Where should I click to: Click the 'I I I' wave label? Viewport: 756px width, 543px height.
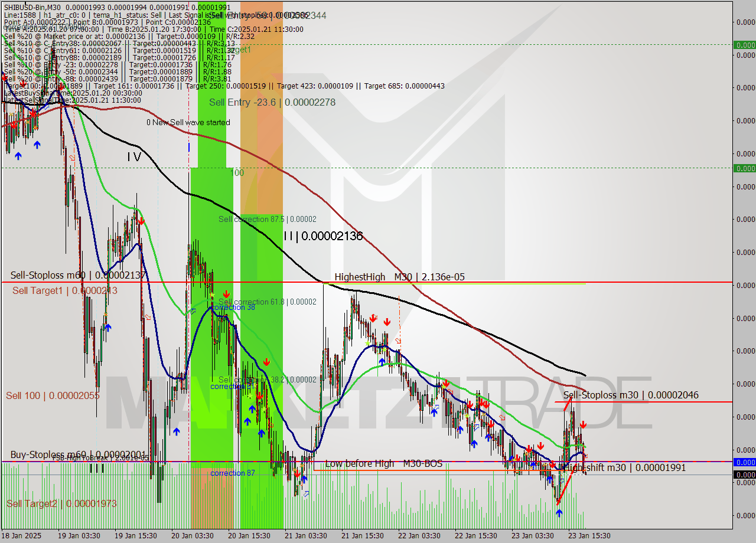pos(97,469)
